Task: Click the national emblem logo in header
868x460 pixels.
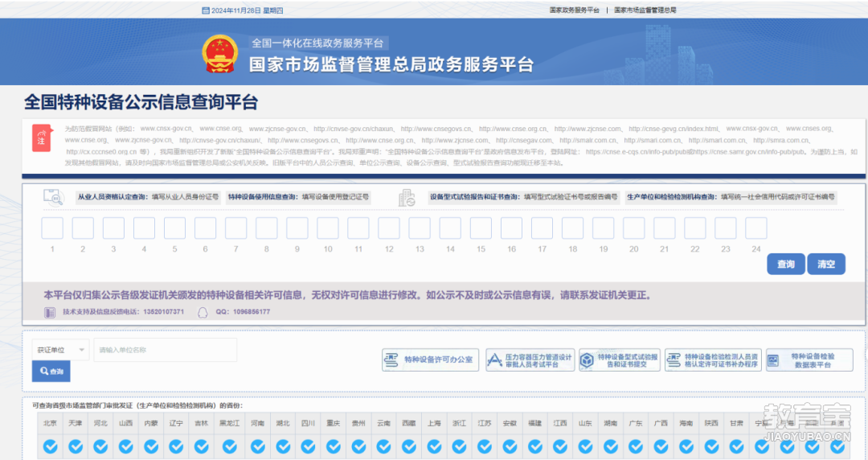Action: click(x=220, y=55)
